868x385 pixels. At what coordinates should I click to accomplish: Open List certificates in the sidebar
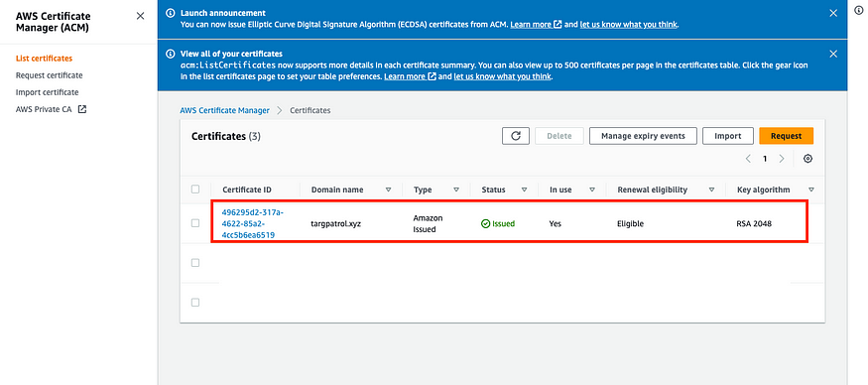(x=45, y=59)
